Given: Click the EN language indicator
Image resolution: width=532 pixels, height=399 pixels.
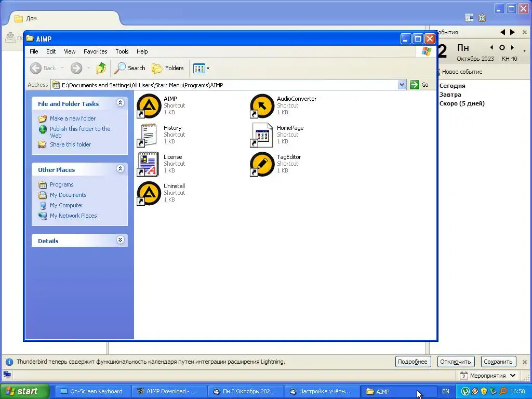Looking at the screenshot, I should (445, 392).
